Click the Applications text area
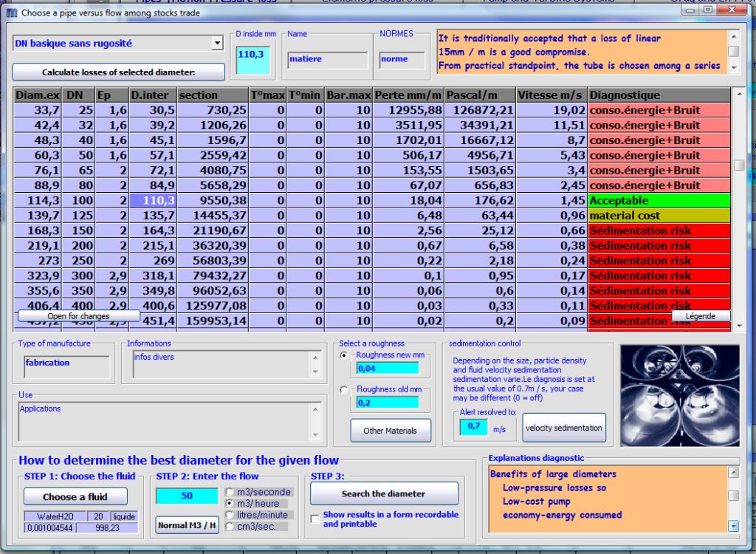 [x=165, y=421]
